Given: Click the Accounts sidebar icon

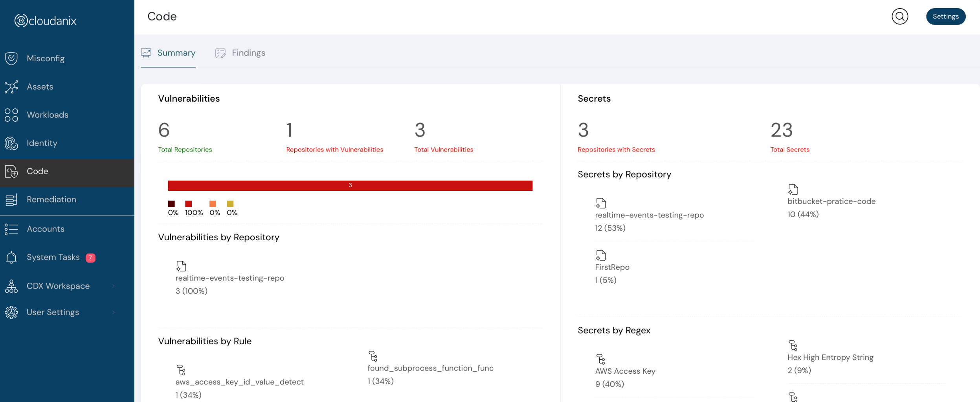Looking at the screenshot, I should pyautogui.click(x=11, y=228).
